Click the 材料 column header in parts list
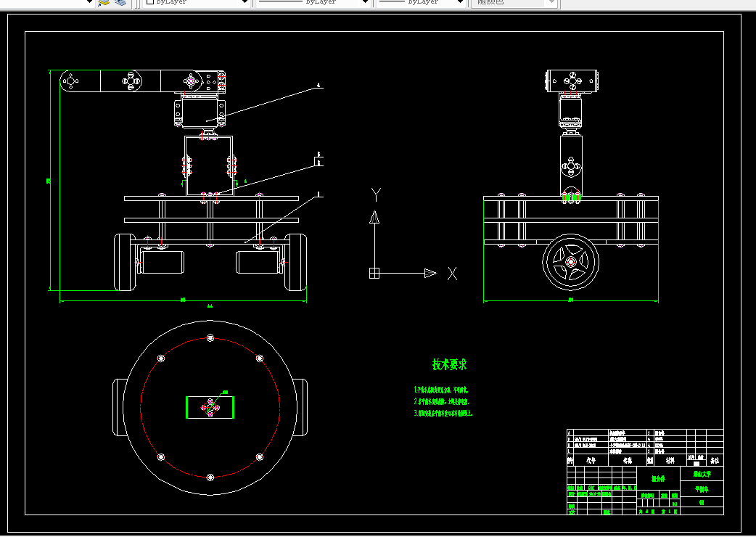This screenshot has width=756, height=537. (670, 460)
